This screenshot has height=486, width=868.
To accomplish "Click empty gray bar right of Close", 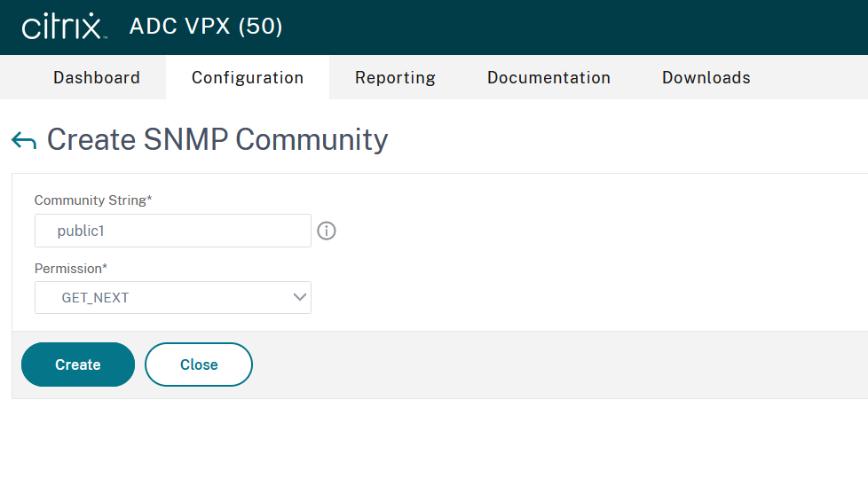I will click(550, 364).
